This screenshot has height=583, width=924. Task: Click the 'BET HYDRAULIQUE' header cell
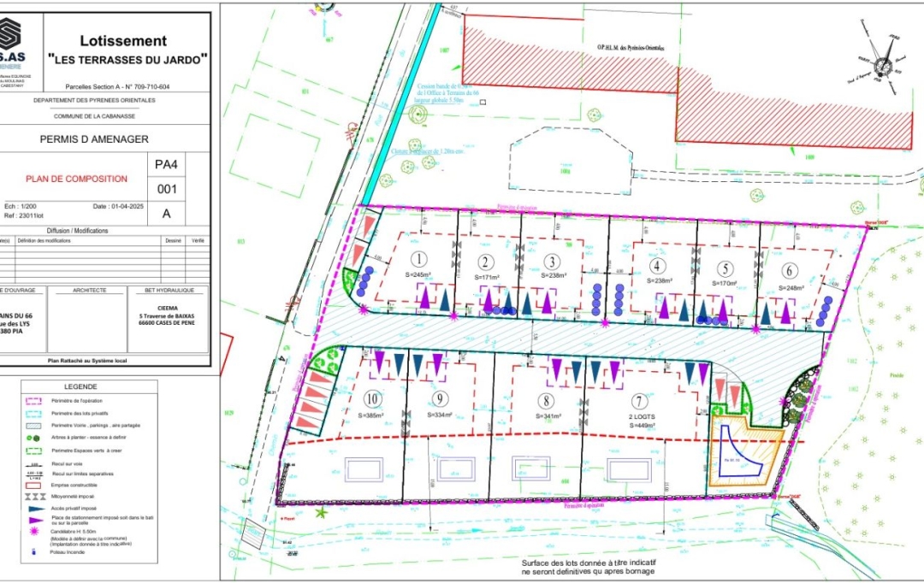[169, 291]
